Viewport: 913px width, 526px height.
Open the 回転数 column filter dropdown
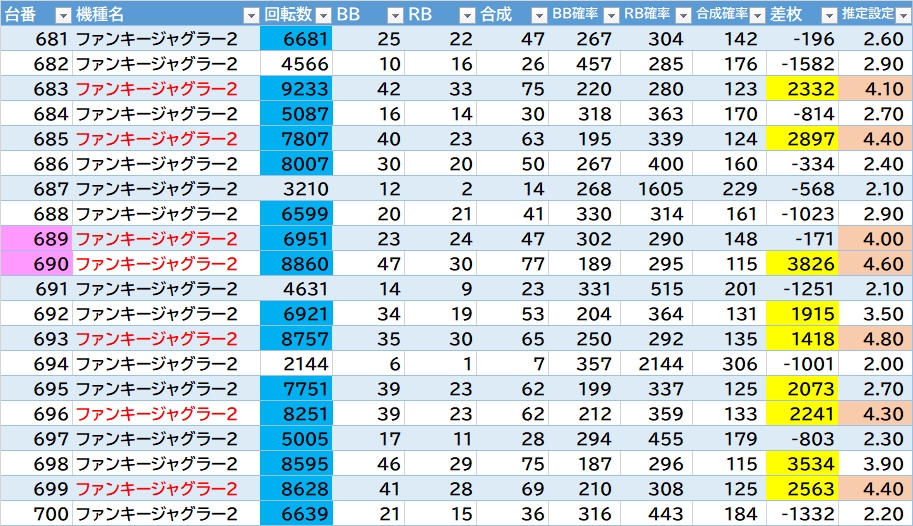tap(324, 15)
